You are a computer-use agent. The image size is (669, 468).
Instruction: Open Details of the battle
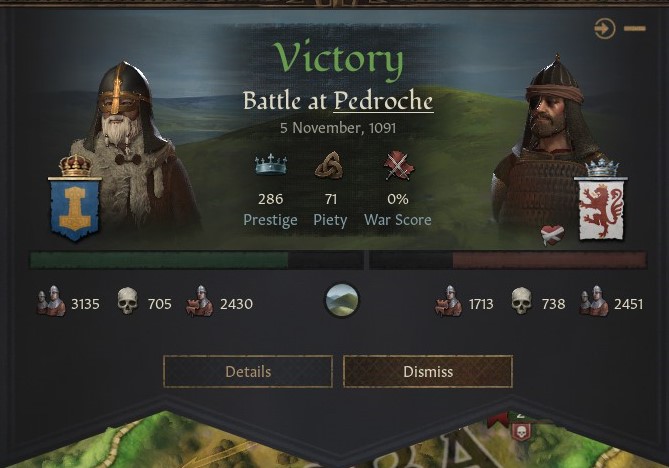248,372
